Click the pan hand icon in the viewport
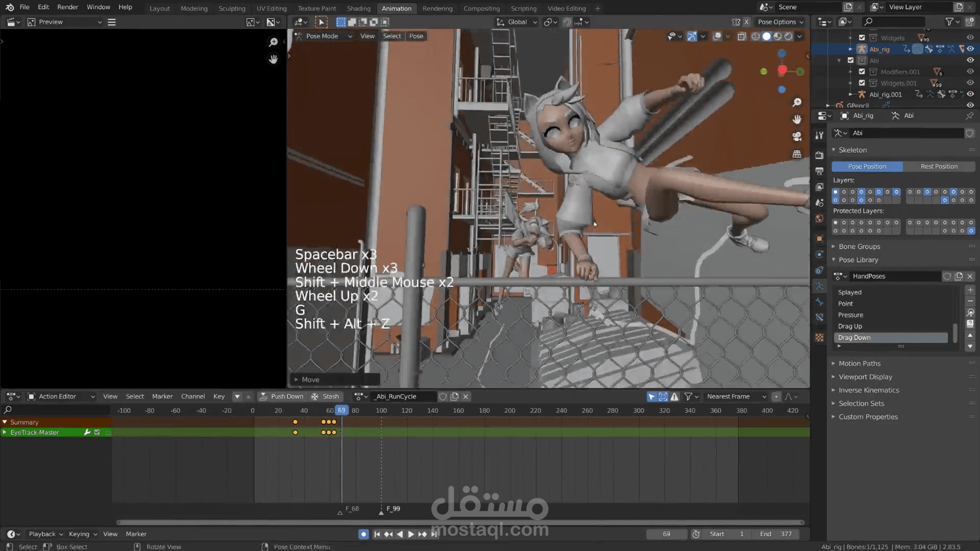980x551 pixels. pos(797,119)
